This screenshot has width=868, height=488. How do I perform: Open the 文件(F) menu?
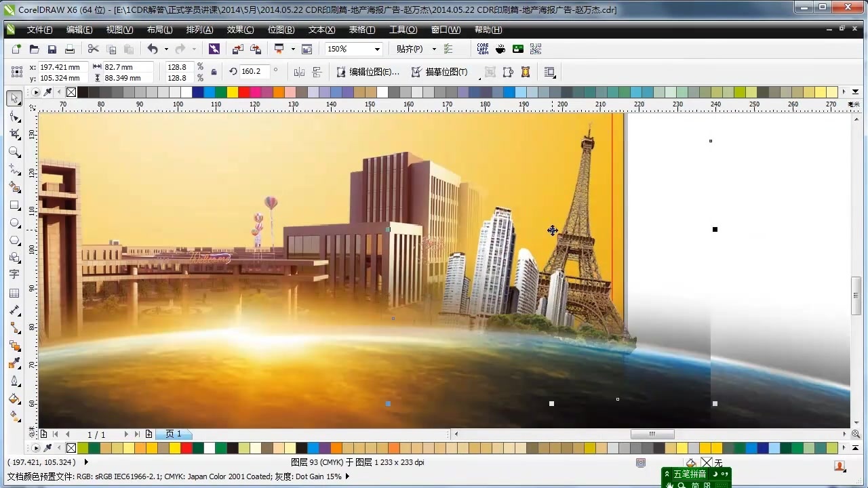tap(39, 30)
